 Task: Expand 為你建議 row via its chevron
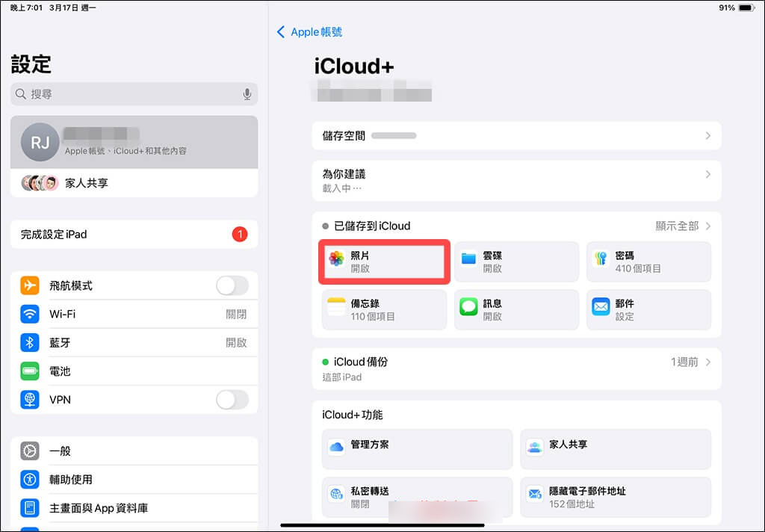click(x=708, y=174)
